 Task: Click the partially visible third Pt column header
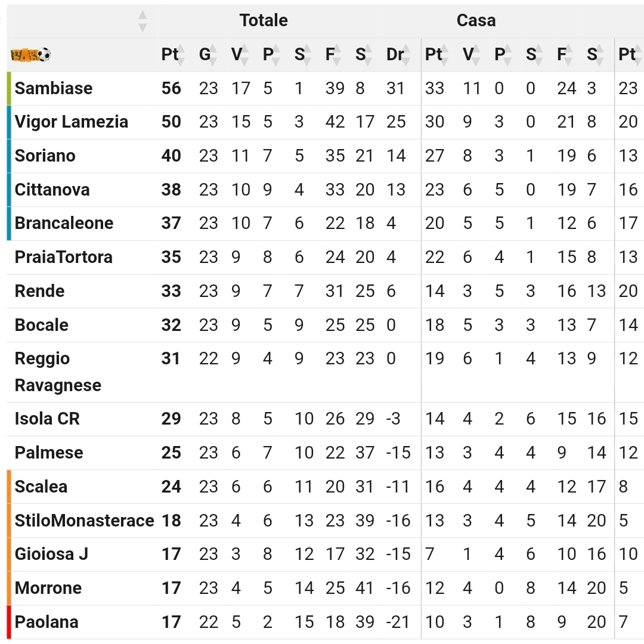point(627,55)
